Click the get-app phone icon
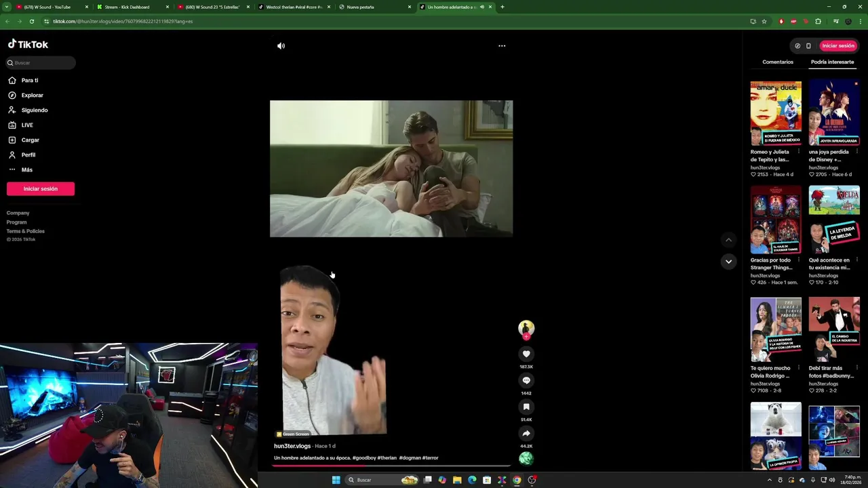This screenshot has width=868, height=488. (808, 46)
